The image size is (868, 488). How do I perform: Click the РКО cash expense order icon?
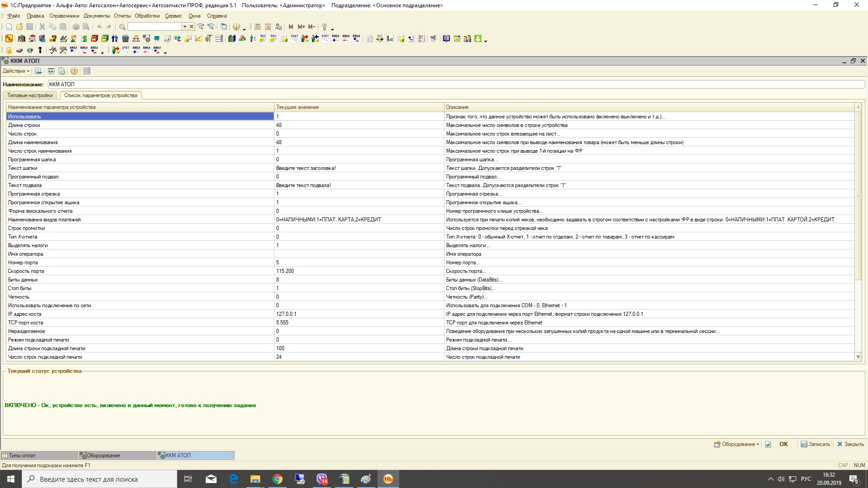(274, 38)
